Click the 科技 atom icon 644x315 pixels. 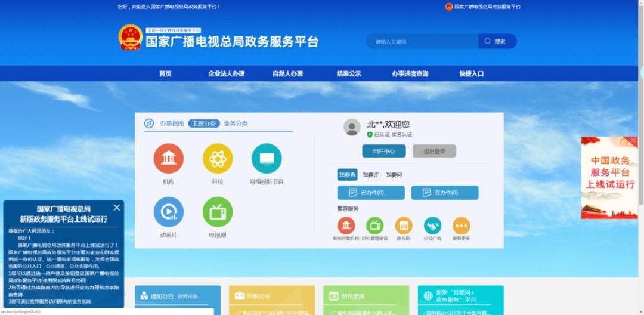click(218, 159)
